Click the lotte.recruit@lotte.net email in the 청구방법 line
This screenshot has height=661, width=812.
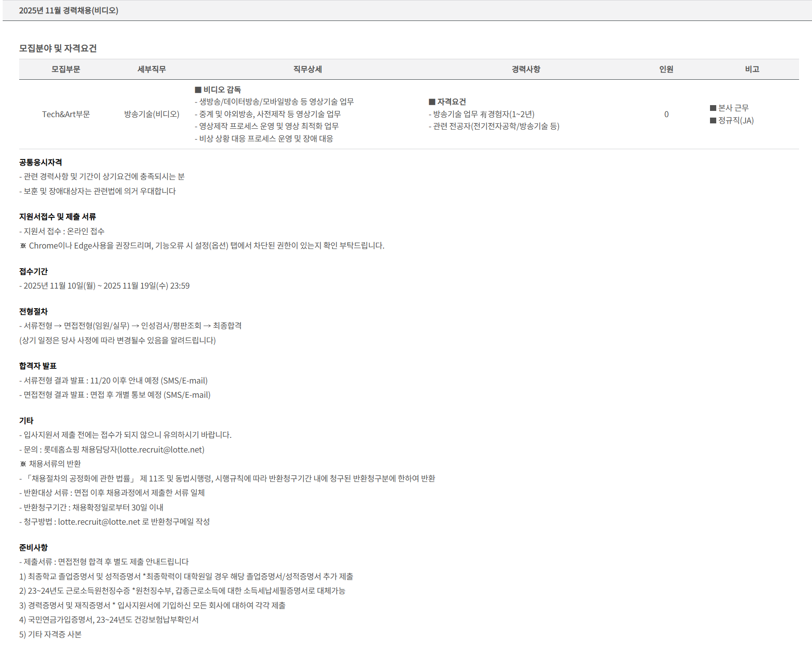pyautogui.click(x=99, y=522)
